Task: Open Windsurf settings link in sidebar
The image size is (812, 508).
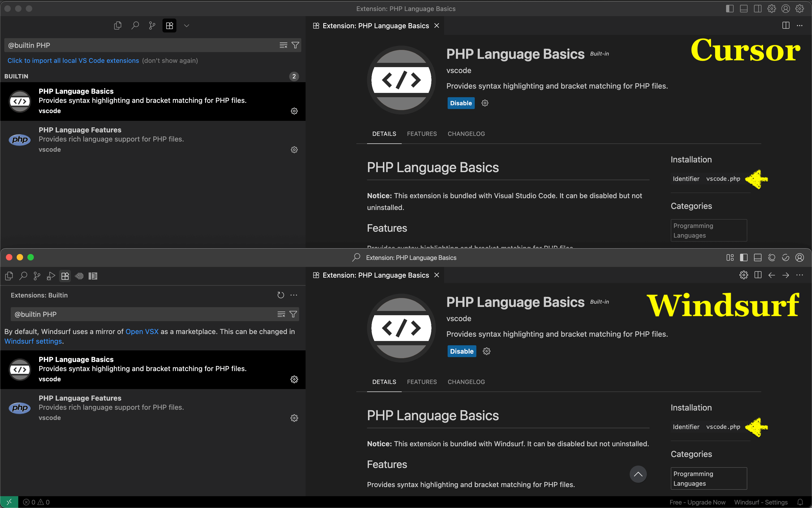Action: (x=33, y=341)
